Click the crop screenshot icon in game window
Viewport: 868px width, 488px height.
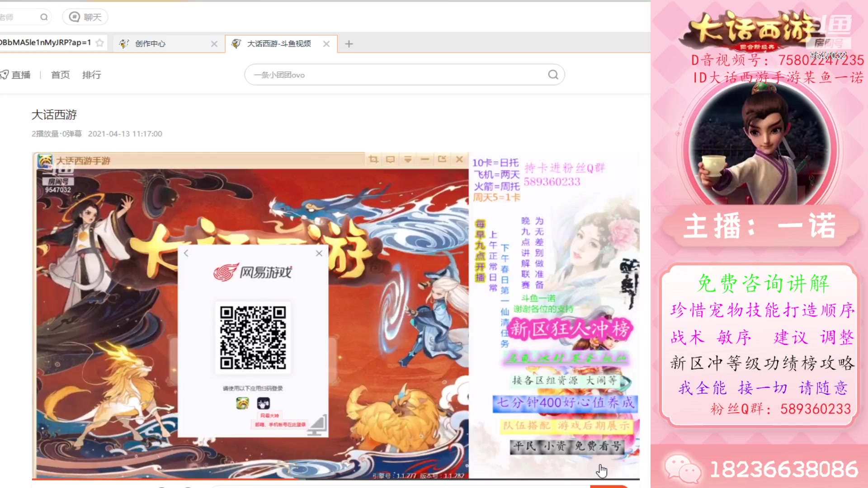(x=373, y=160)
